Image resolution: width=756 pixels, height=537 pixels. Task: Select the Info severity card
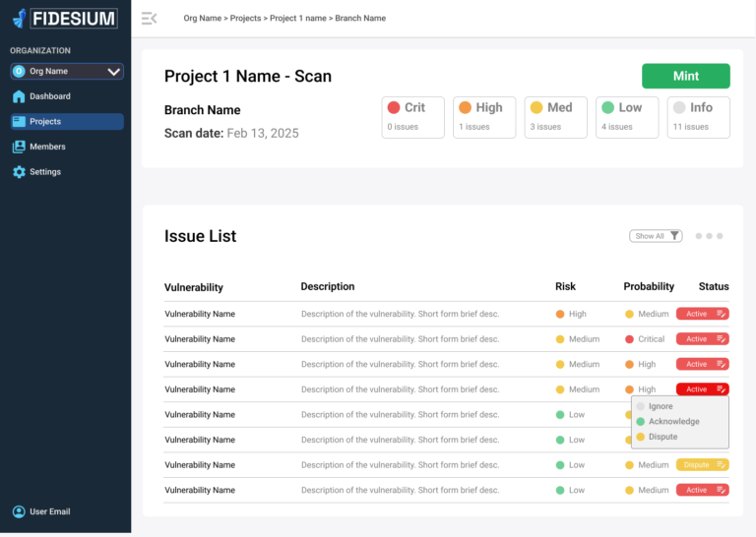[x=698, y=117]
